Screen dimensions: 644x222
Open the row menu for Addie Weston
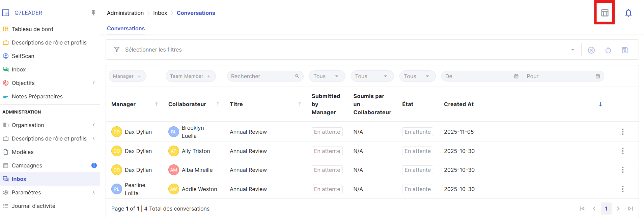coord(622,189)
